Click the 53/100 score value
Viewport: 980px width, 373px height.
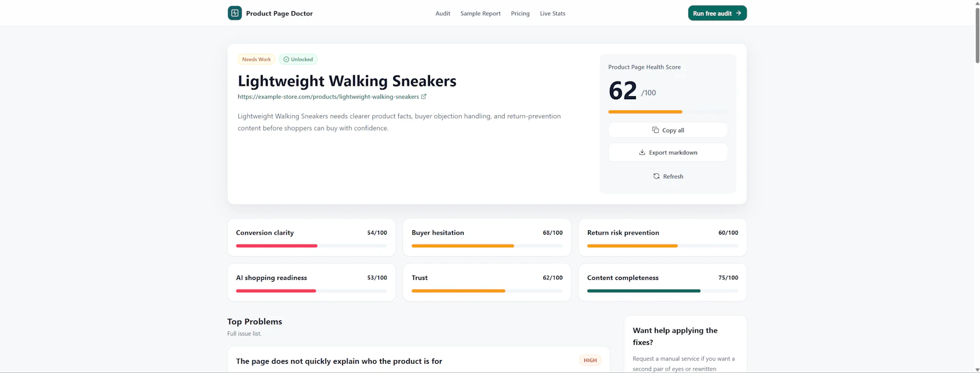pos(377,278)
